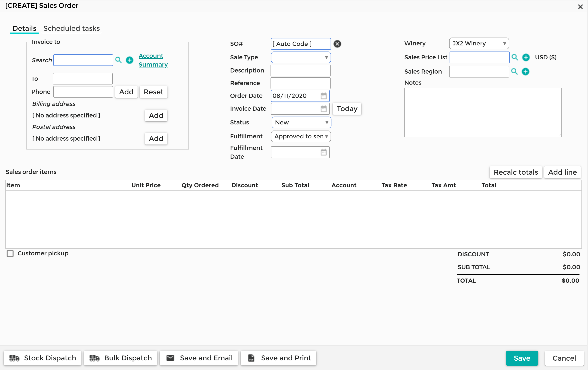Open the Account Summary link
This screenshot has height=370, width=588.
(x=153, y=60)
